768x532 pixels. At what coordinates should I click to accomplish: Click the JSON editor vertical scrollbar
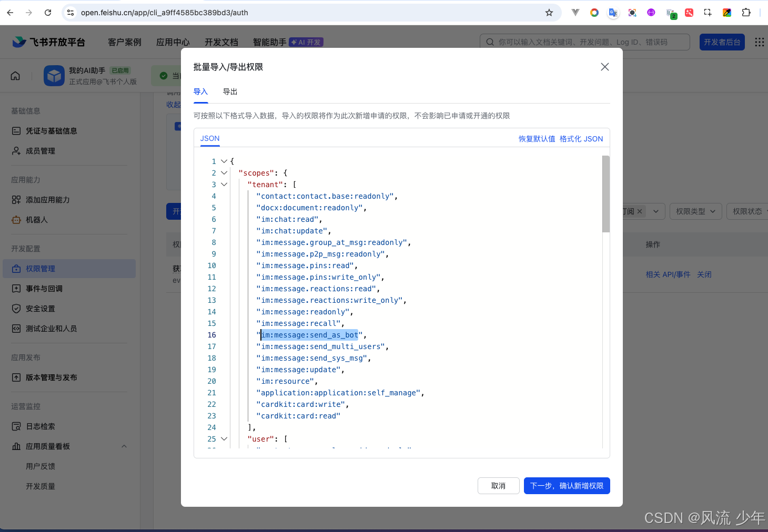coord(606,194)
